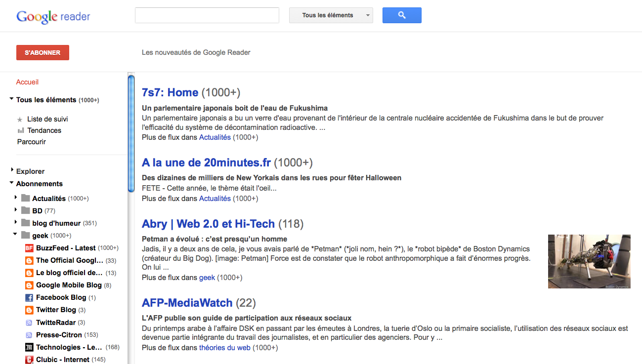Click 'Un parlementaire japonais boit de l'eau' headline
Viewport: 642px width, 364px height.
click(235, 108)
